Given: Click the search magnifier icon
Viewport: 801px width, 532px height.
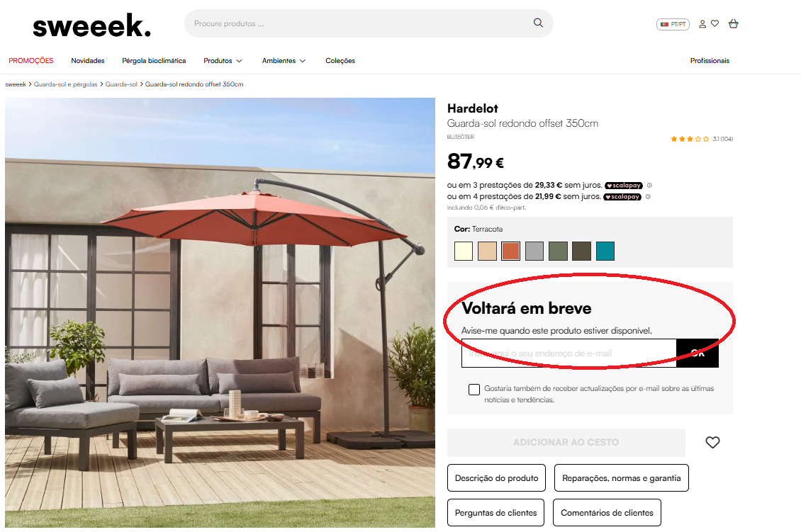Looking at the screenshot, I should coord(538,23).
